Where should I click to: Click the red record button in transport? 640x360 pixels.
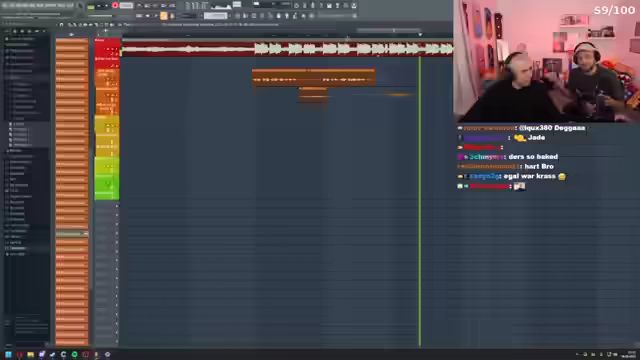tap(115, 6)
